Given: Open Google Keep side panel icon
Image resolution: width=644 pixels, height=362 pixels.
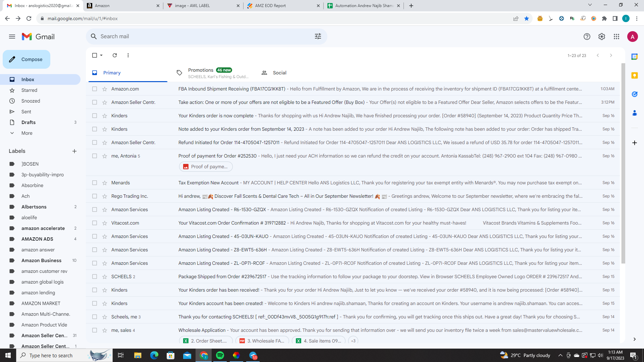Looking at the screenshot, I should pyautogui.click(x=635, y=75).
